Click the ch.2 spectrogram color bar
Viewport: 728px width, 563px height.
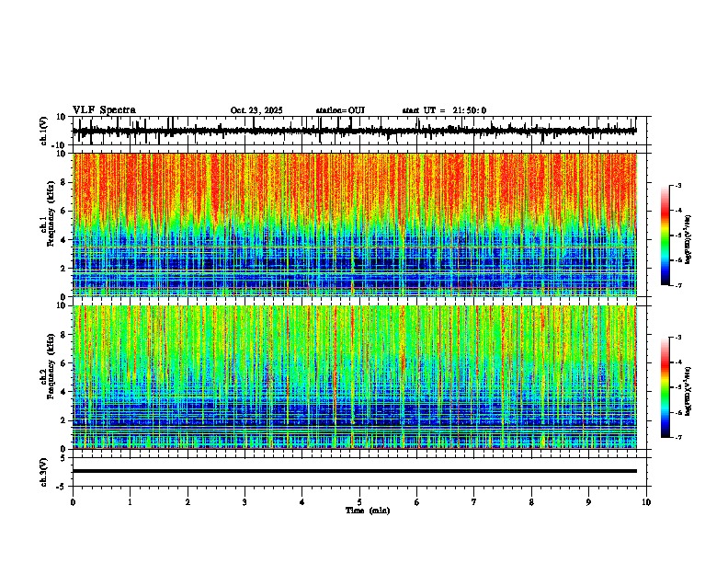665,387
